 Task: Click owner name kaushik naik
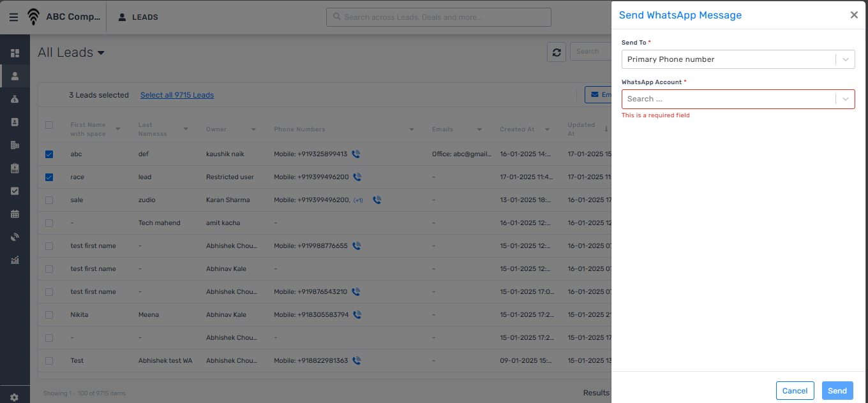(x=225, y=154)
